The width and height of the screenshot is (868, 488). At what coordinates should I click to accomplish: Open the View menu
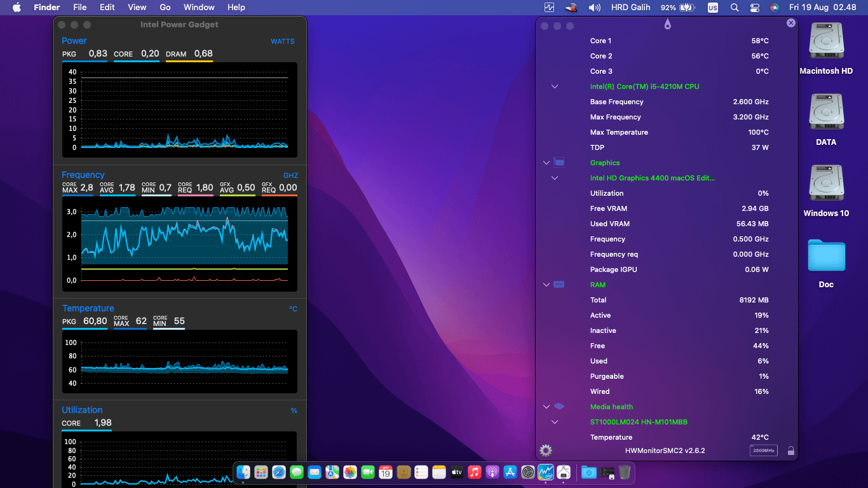[137, 7]
